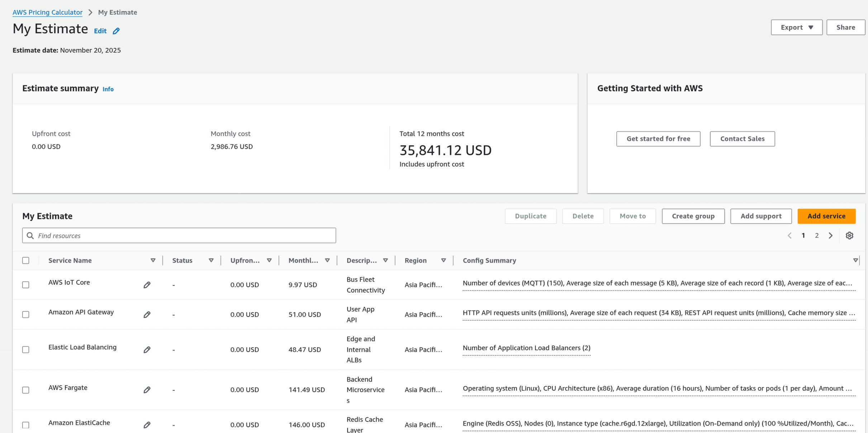Click the pencil icon next to My Estimate title
Image resolution: width=868 pixels, height=433 pixels.
coord(116,31)
